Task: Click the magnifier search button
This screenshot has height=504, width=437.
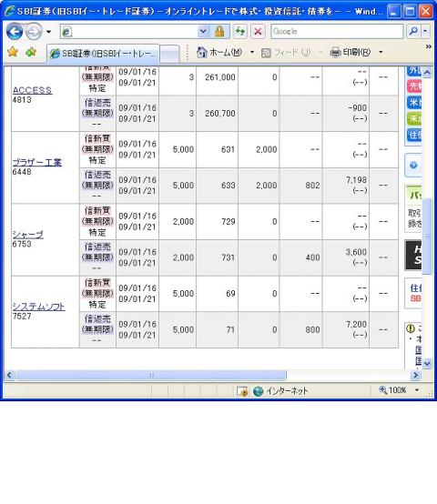Action: tap(413, 32)
